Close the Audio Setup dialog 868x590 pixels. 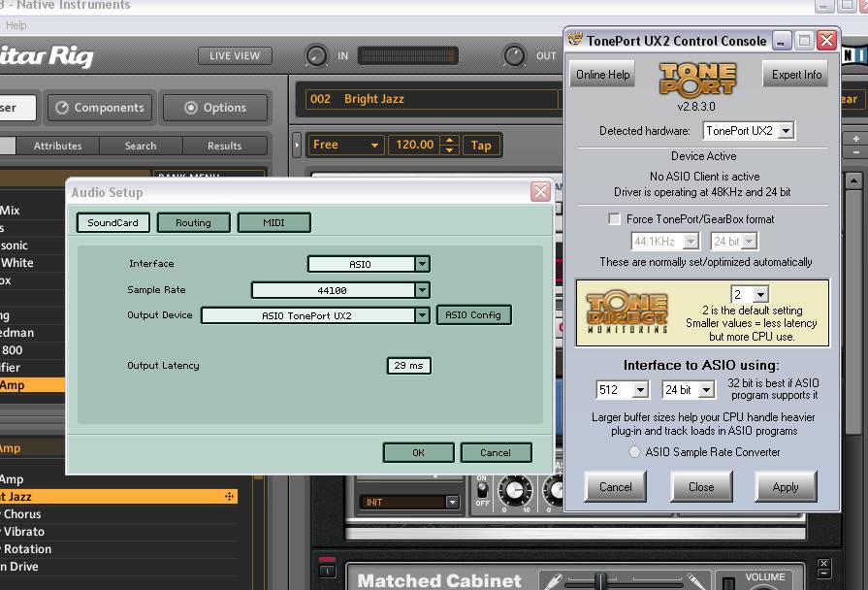point(540,192)
